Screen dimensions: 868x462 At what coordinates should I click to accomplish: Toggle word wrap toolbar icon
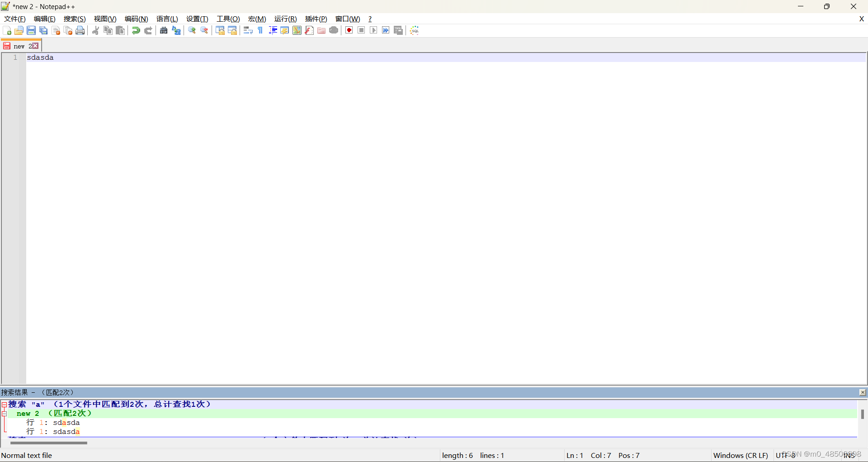click(x=248, y=30)
